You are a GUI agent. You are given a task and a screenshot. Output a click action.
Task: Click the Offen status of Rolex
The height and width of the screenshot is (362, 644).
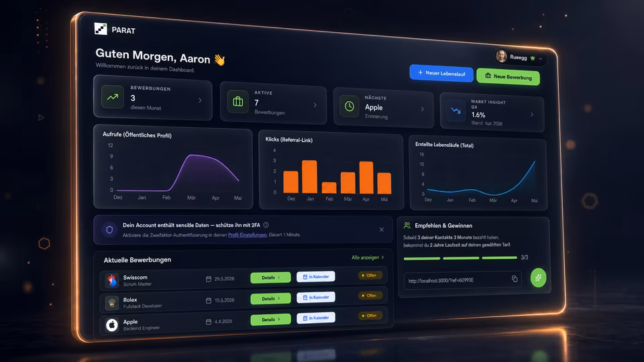point(370,296)
